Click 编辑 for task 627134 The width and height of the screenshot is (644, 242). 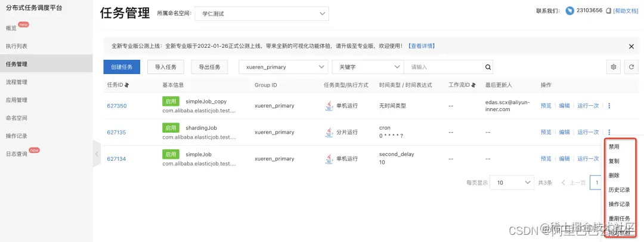(x=564, y=158)
